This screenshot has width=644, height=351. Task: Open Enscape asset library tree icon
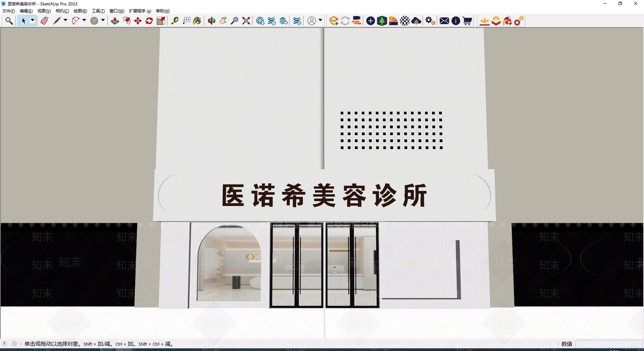(382, 21)
